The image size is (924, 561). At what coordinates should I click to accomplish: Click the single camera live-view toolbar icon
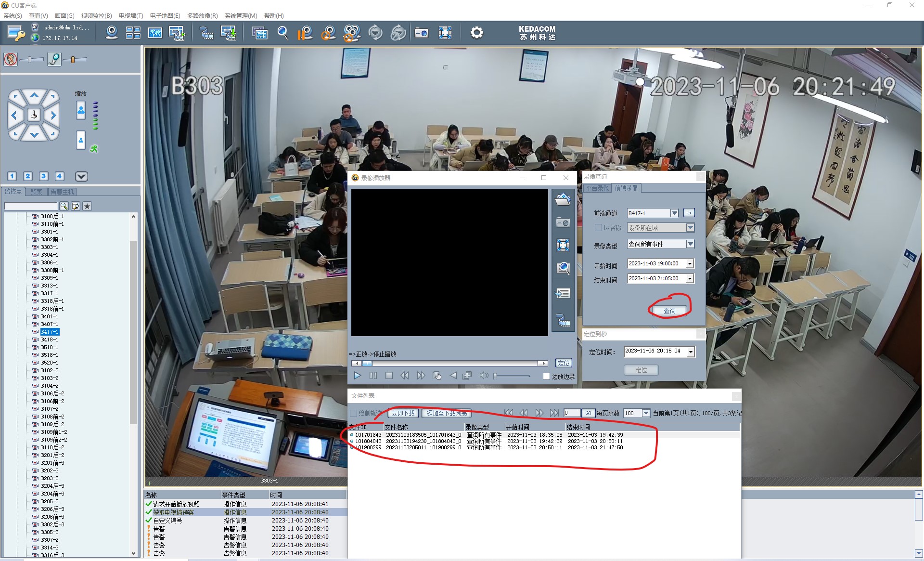coord(112,33)
